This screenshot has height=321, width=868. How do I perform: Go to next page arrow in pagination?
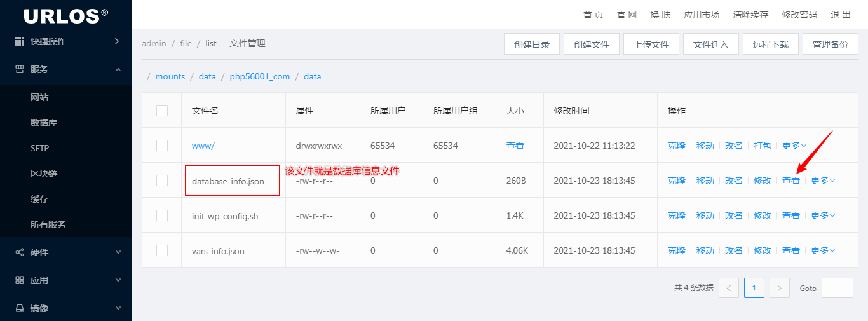[779, 288]
